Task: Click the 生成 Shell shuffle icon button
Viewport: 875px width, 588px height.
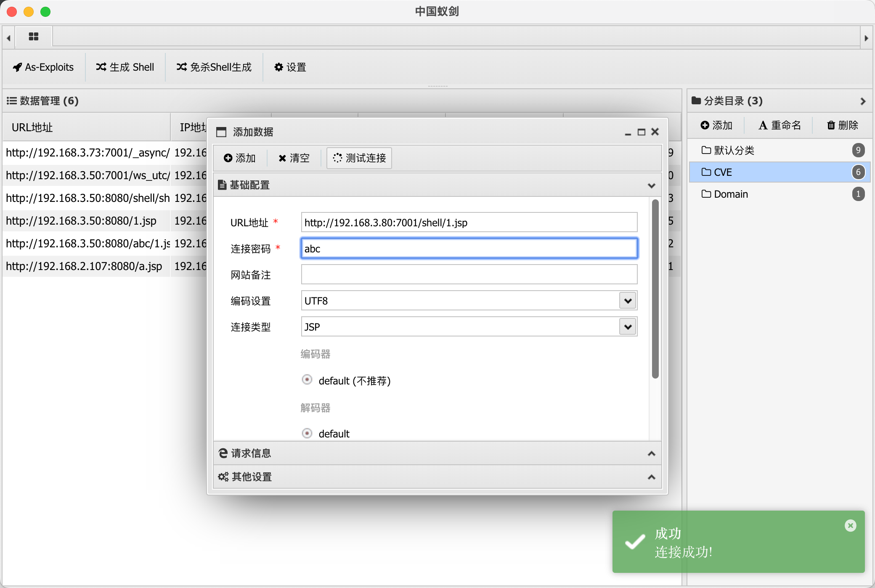Action: 125,67
